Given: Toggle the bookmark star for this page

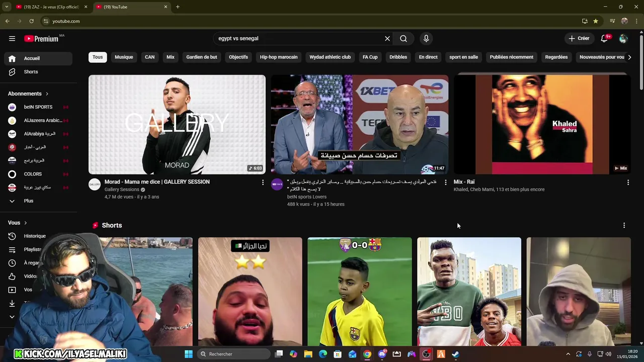Looking at the screenshot, I should click(x=596, y=21).
